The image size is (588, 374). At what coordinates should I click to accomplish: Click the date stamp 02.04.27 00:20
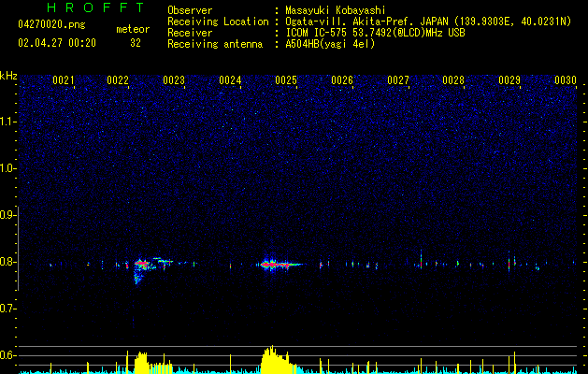tap(57, 43)
